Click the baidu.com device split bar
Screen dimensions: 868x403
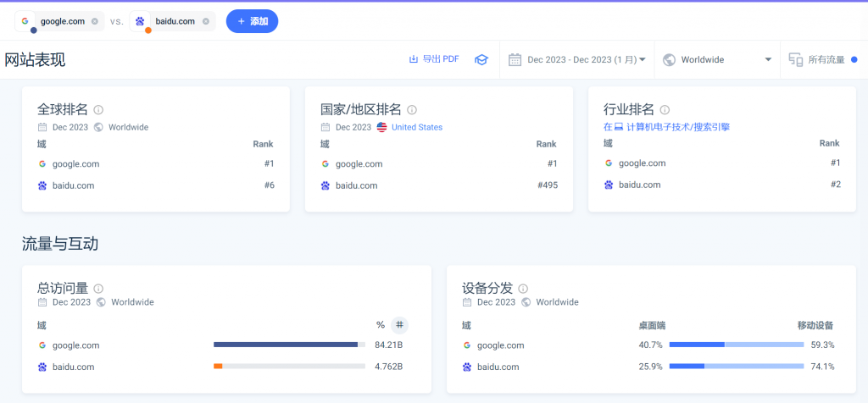(737, 366)
